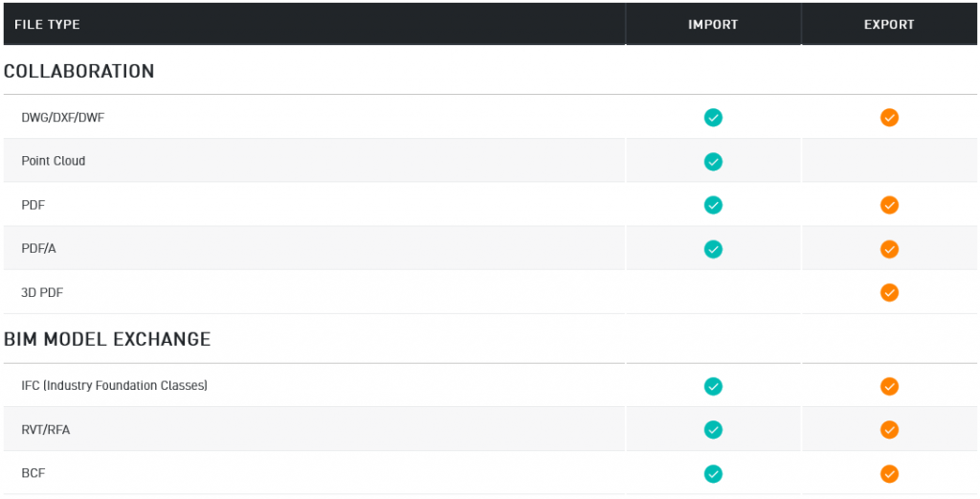Click the EXPORT column header
The width and height of the screenshot is (980, 499).
[889, 25]
